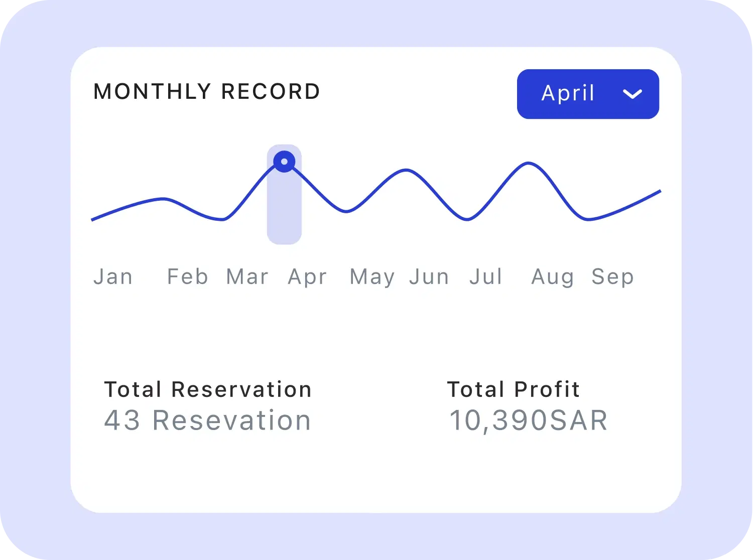The width and height of the screenshot is (753, 560).
Task: Click the chevron arrow beside April
Action: [x=632, y=94]
